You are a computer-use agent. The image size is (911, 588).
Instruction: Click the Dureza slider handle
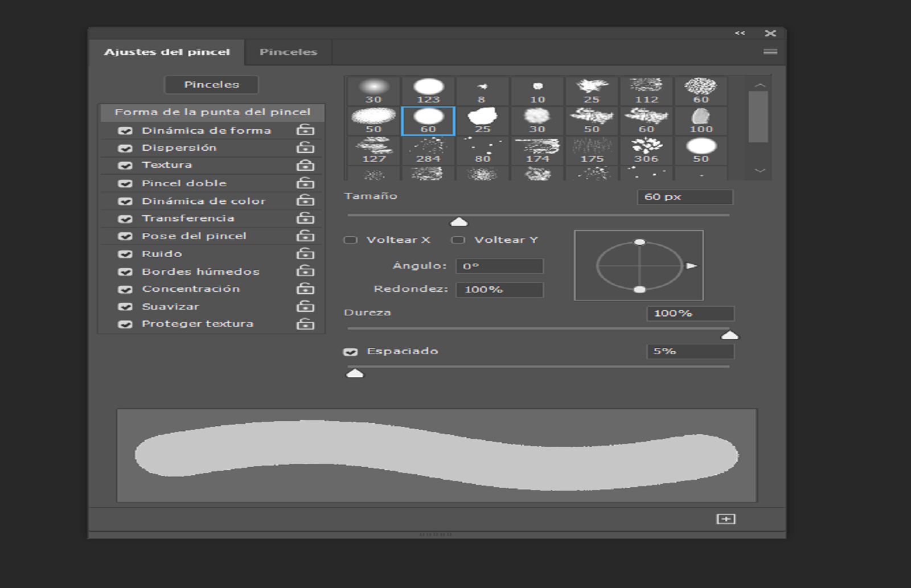[x=730, y=335]
